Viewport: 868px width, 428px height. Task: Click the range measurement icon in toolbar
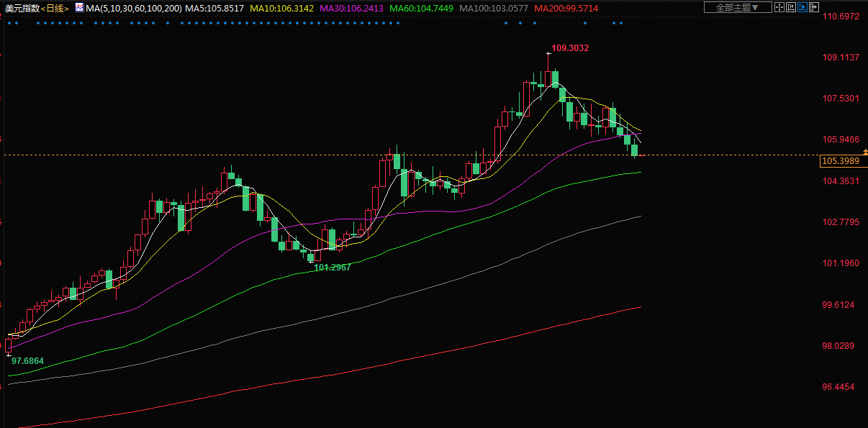(792, 7)
